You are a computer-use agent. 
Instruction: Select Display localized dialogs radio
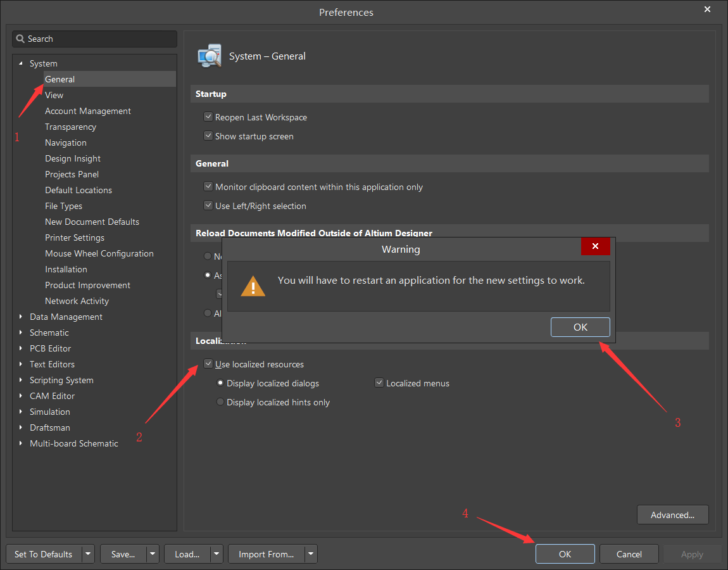pos(220,383)
